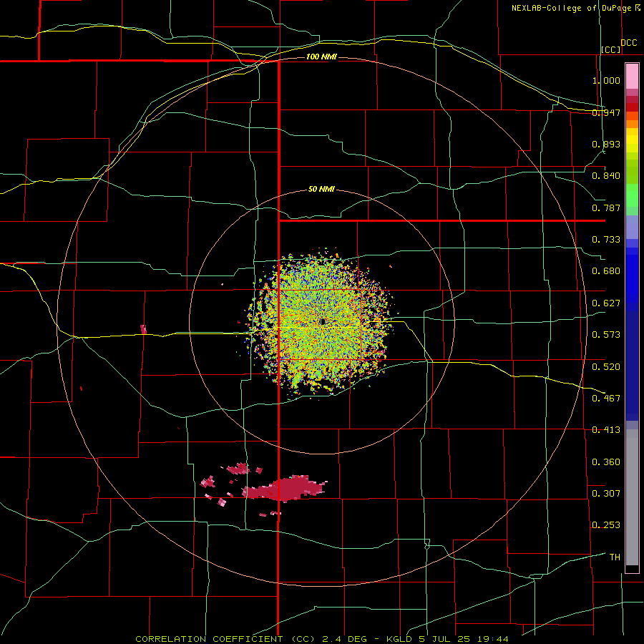Select the 0.520 scale value
This screenshot has width=644, height=644.
pyautogui.click(x=606, y=366)
